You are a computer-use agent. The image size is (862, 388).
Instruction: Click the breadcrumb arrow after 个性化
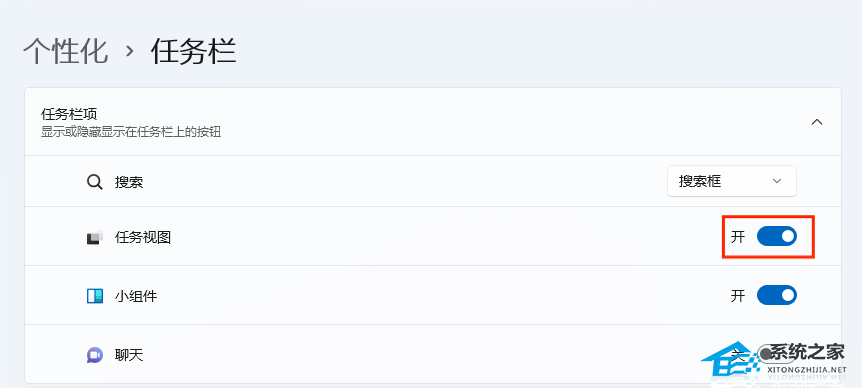click(x=129, y=52)
